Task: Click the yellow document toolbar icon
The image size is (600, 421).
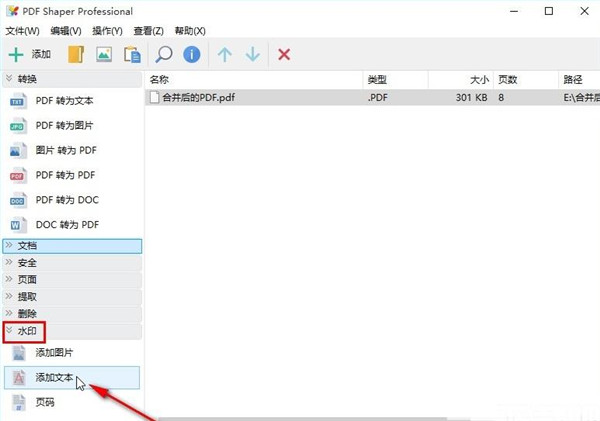Action: pos(76,54)
